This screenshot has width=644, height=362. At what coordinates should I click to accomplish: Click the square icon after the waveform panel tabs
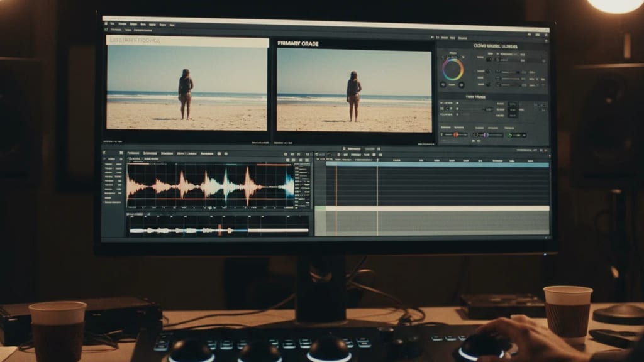pyautogui.click(x=219, y=153)
